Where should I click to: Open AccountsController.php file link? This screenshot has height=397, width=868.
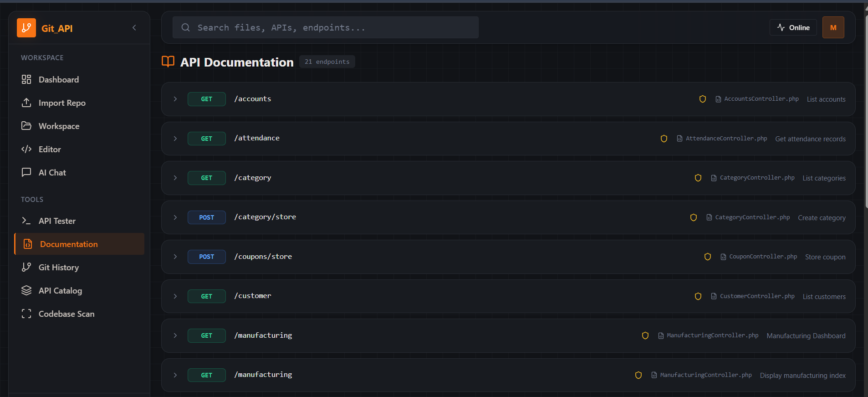[757, 99]
